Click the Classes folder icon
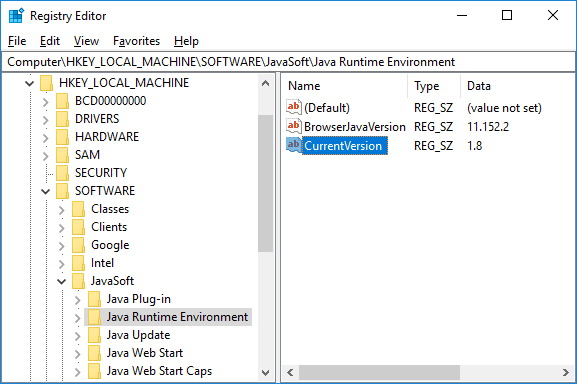This screenshot has width=577, height=384. pos(78,209)
